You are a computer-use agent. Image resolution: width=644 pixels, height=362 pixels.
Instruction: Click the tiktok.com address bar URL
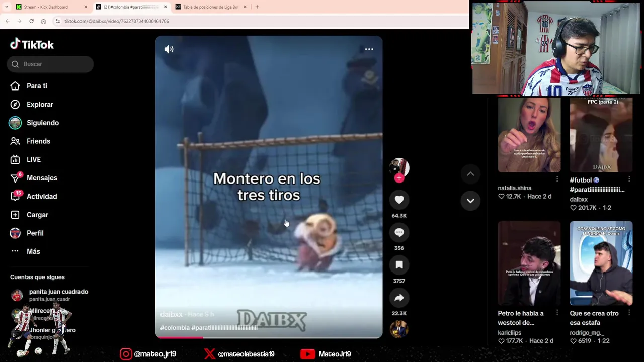(117, 21)
